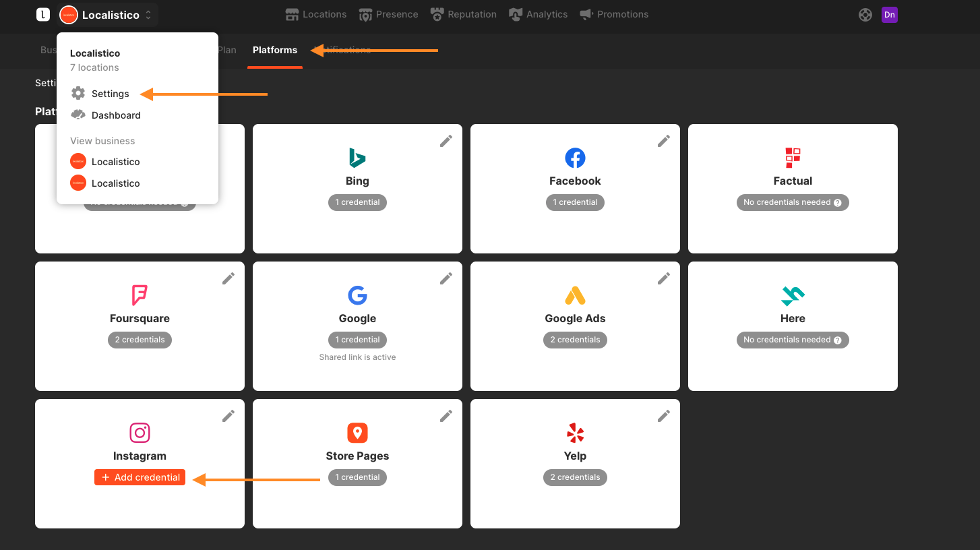Open the Analytics menu
980x550 pixels.
[x=538, y=14]
